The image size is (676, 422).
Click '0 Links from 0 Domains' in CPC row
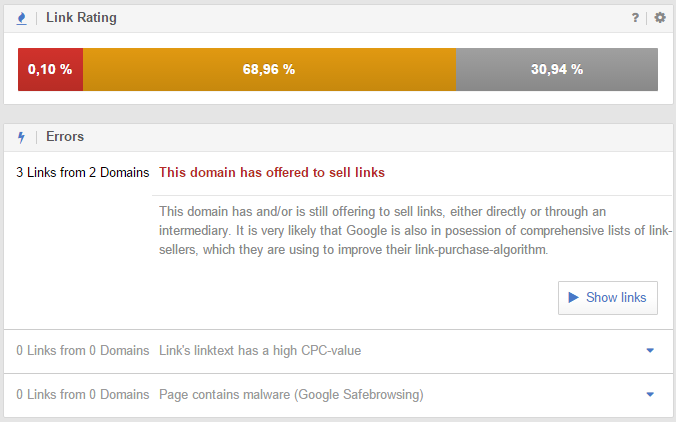pyautogui.click(x=83, y=350)
